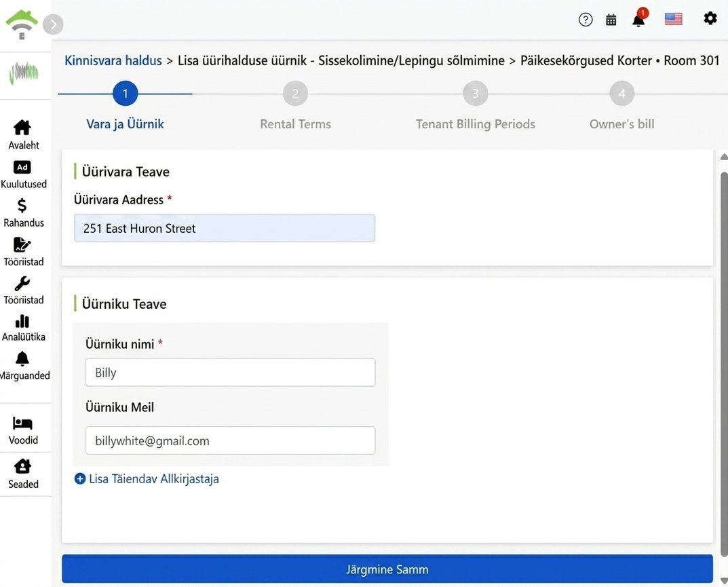Expand the sidebar with the arrow button

pyautogui.click(x=53, y=24)
